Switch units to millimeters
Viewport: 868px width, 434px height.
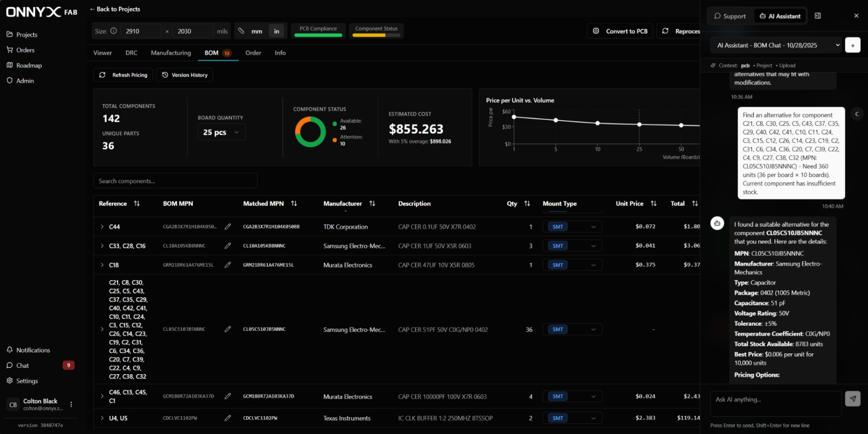tap(257, 31)
